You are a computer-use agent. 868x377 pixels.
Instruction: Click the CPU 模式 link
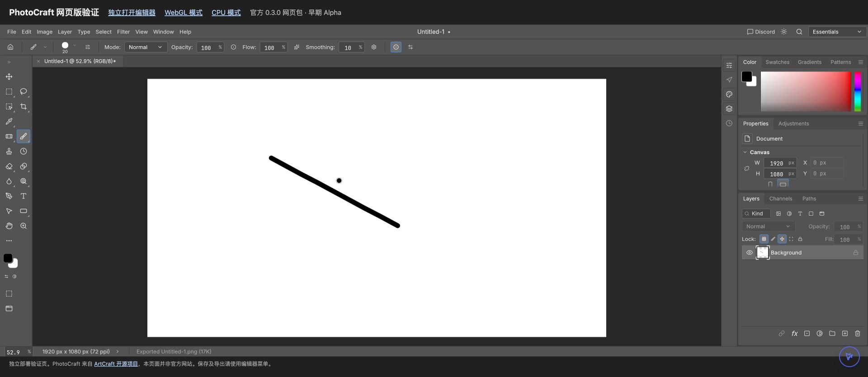pos(226,13)
